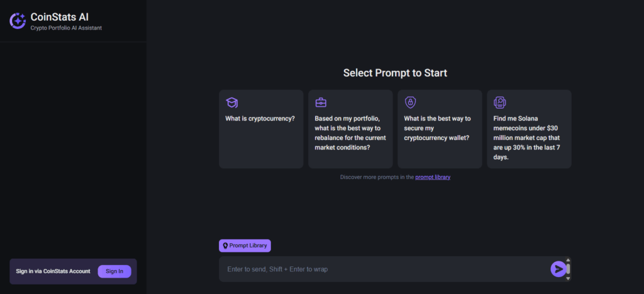The width and height of the screenshot is (644, 294).
Task: Select the "What is cryptocurrency?" prompt text
Action: (x=260, y=118)
